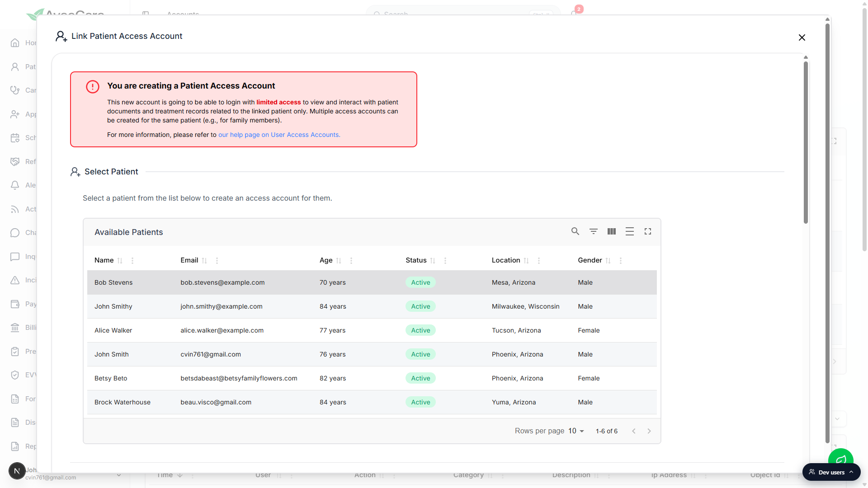Click Female gender cell for Betsy Beto

point(589,378)
